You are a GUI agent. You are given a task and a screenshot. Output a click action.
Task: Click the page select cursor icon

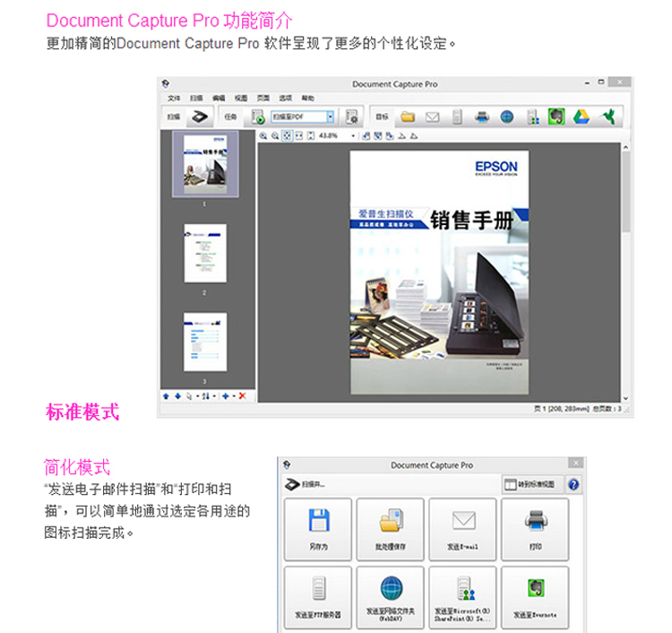[x=189, y=396]
